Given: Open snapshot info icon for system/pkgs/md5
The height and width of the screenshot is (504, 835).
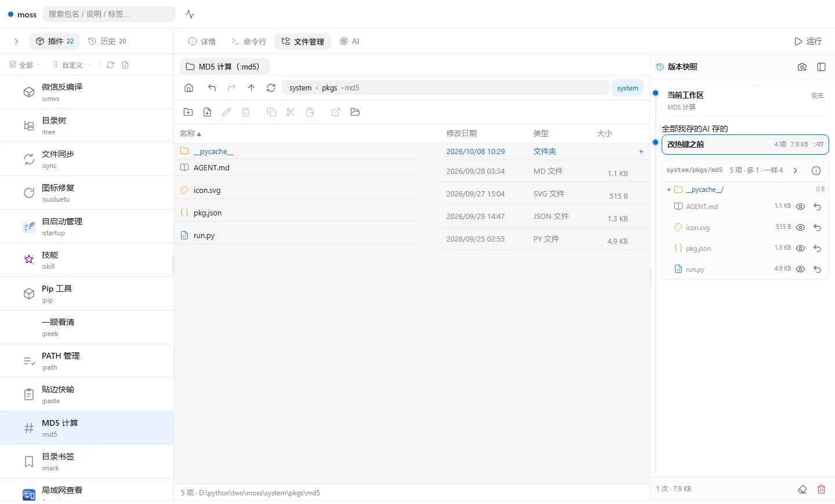Looking at the screenshot, I should pyautogui.click(x=816, y=170).
